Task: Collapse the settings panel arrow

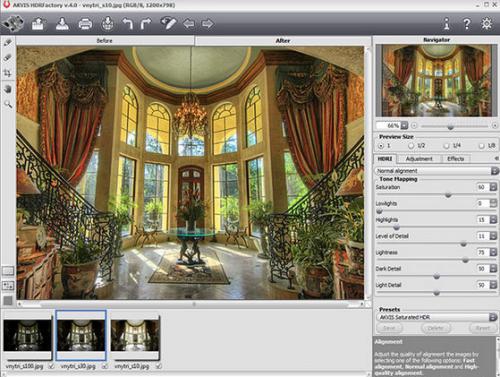Action: click(x=496, y=158)
